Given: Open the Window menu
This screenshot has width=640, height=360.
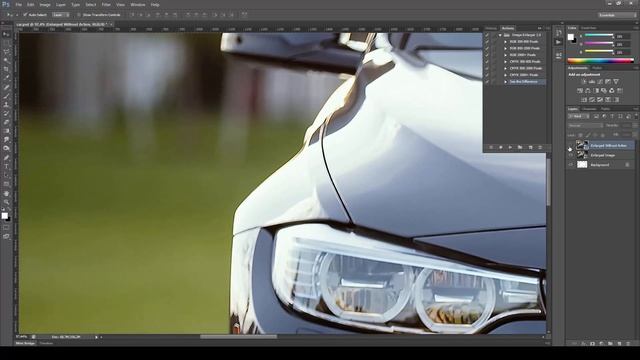Looking at the screenshot, I should [x=138, y=4].
